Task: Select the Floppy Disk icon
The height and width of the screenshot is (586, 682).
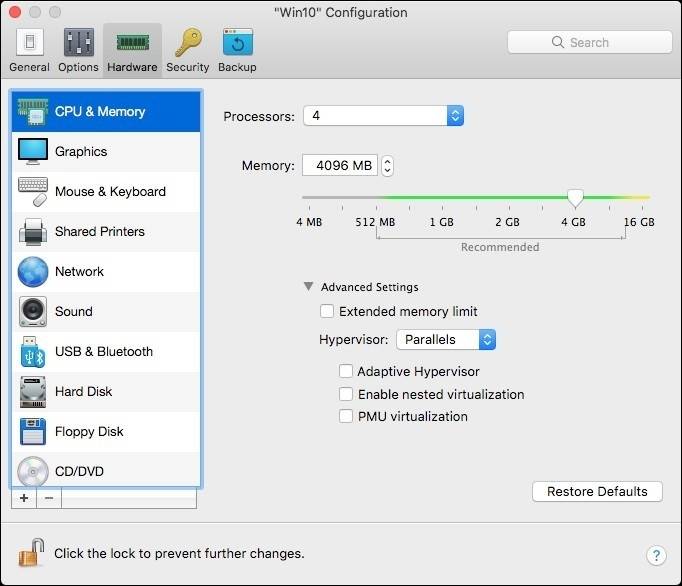Action: 33,431
